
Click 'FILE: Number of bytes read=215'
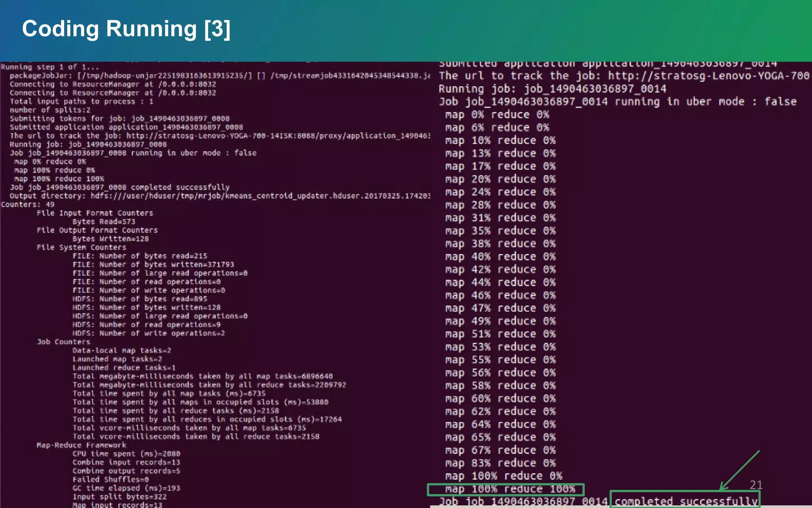point(140,256)
